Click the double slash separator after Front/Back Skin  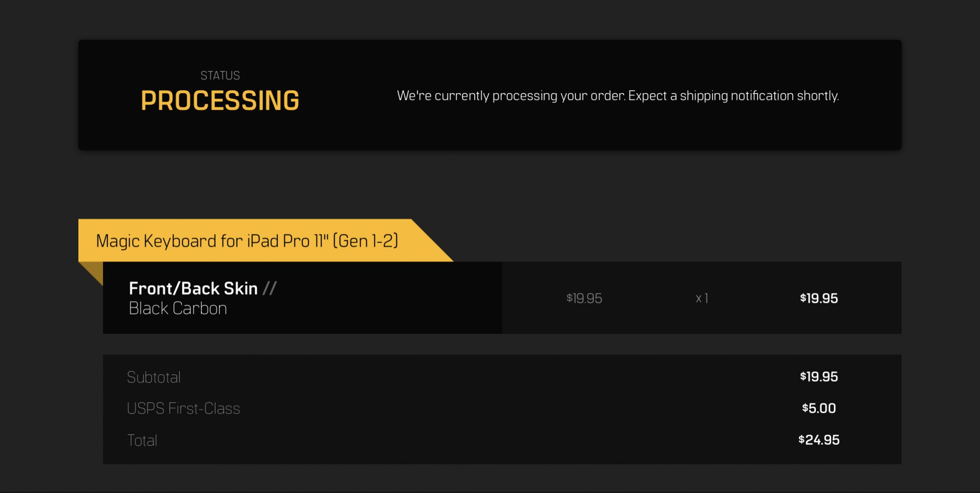(x=269, y=289)
